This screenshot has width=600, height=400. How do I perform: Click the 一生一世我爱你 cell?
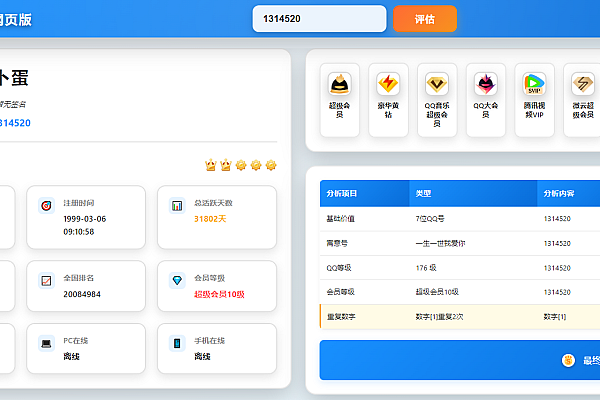pos(440,243)
